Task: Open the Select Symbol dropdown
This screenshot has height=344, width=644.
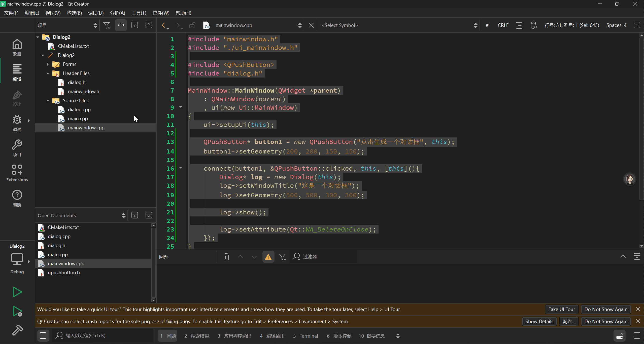Action: [399, 25]
